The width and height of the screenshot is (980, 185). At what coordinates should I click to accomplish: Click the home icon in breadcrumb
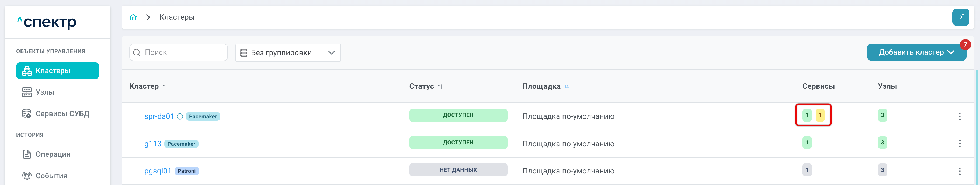133,17
